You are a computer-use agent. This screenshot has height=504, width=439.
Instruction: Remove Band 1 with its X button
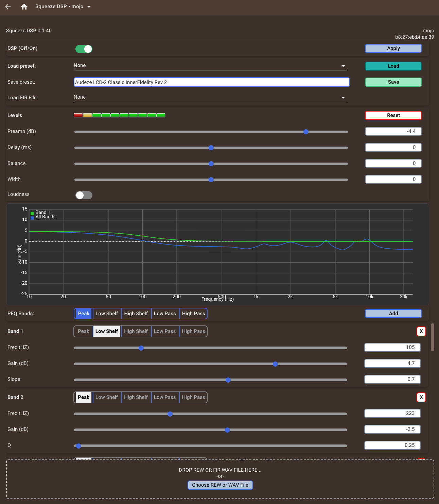(x=421, y=331)
